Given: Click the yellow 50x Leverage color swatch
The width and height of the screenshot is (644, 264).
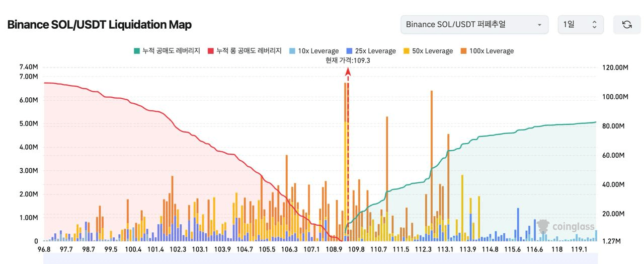Looking at the screenshot, I should click(406, 51).
